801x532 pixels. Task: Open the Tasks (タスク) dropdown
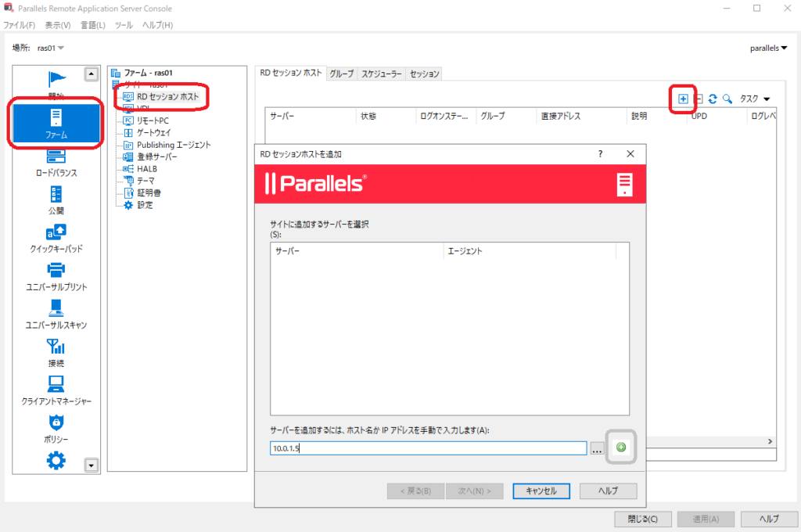[x=754, y=99]
